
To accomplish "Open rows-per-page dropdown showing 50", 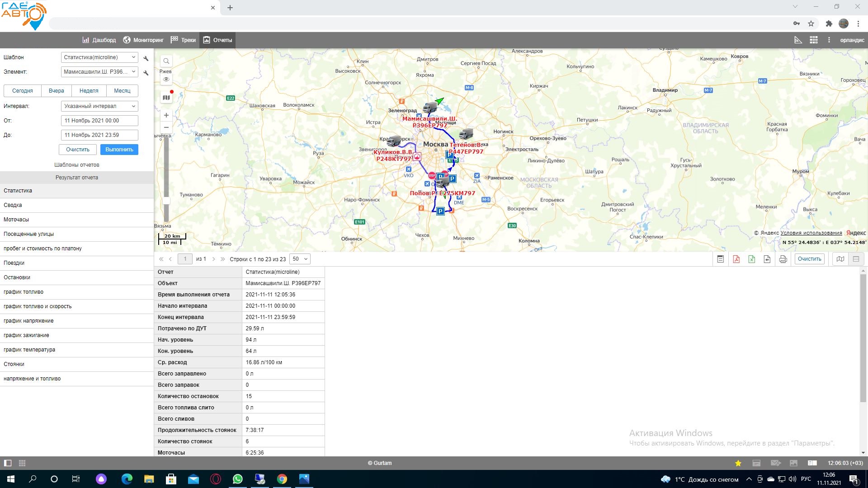I will (x=300, y=259).
